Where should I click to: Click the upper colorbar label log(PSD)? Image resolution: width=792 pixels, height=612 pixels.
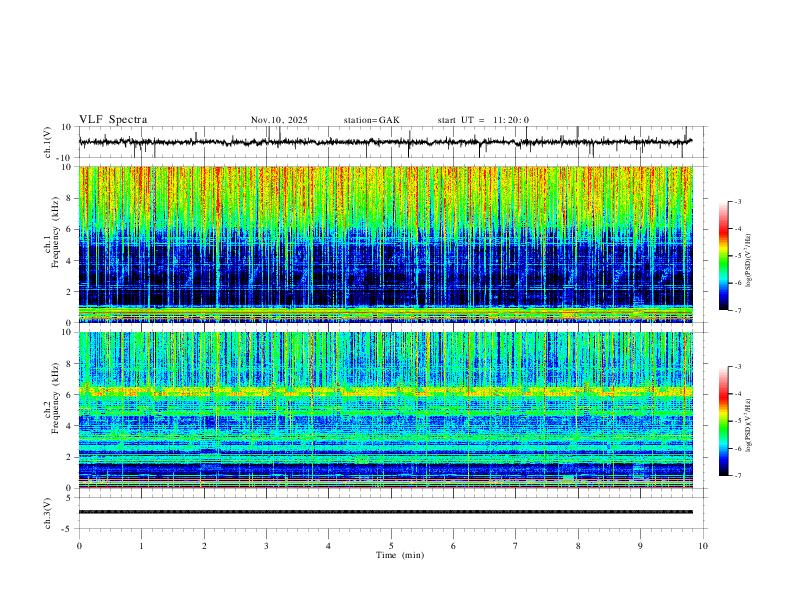pos(748,261)
